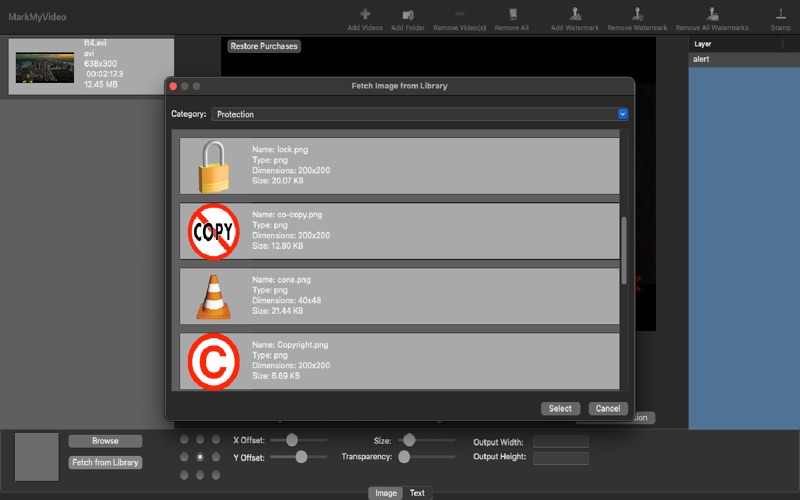Click the text 'Size: 12.80 KB'
Screen dimensions: 800x500
point(277,246)
